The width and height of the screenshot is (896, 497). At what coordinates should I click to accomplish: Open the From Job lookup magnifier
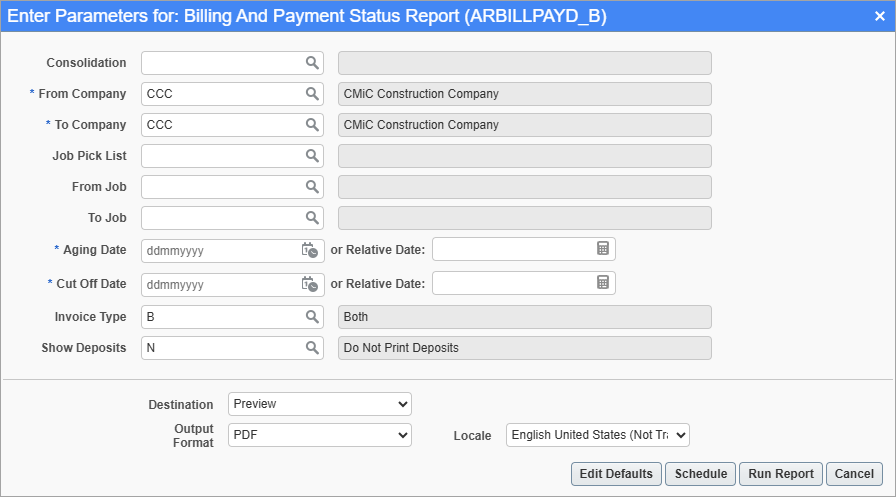[x=312, y=186]
